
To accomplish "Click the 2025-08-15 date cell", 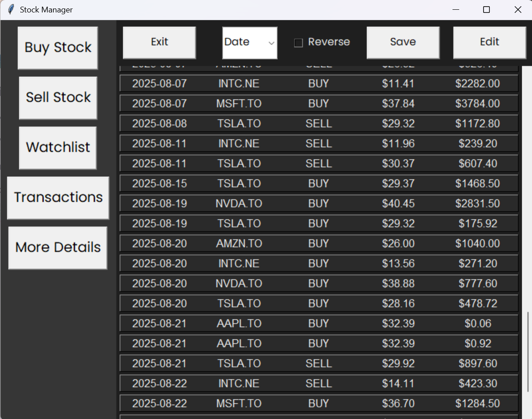I will pyautogui.click(x=159, y=184).
